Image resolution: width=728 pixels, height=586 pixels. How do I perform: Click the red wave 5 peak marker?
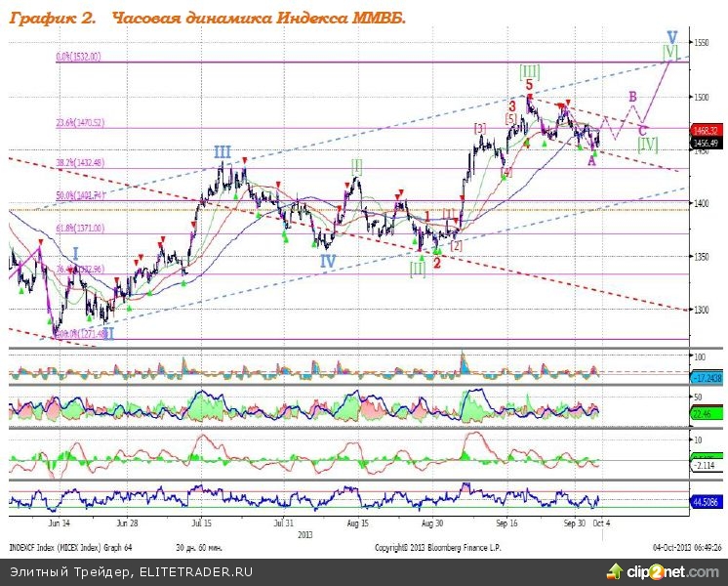528,86
